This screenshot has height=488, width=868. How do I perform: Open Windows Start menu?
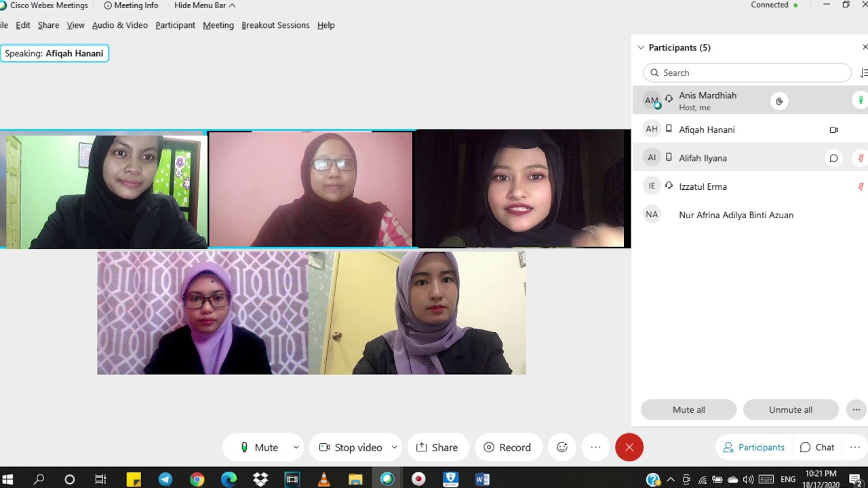point(9,479)
